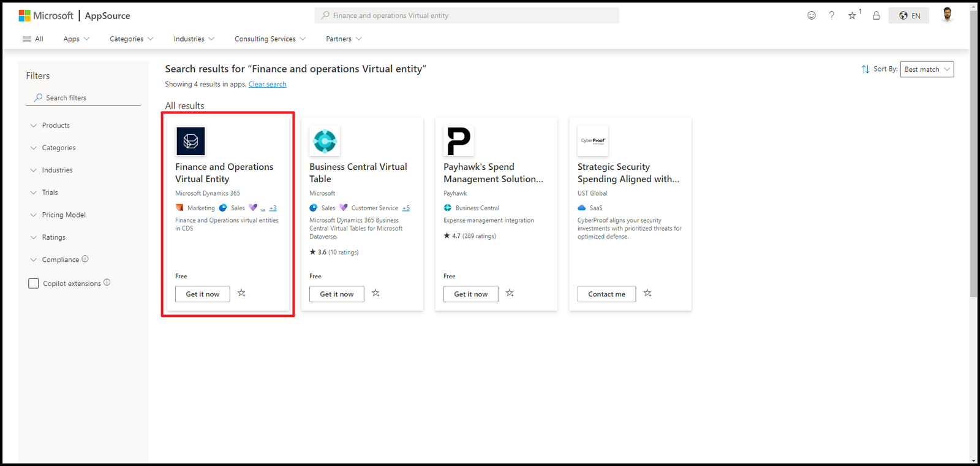Enable the Copilot extensions checkbox
Viewport: 980px width, 466px height.
click(34, 283)
